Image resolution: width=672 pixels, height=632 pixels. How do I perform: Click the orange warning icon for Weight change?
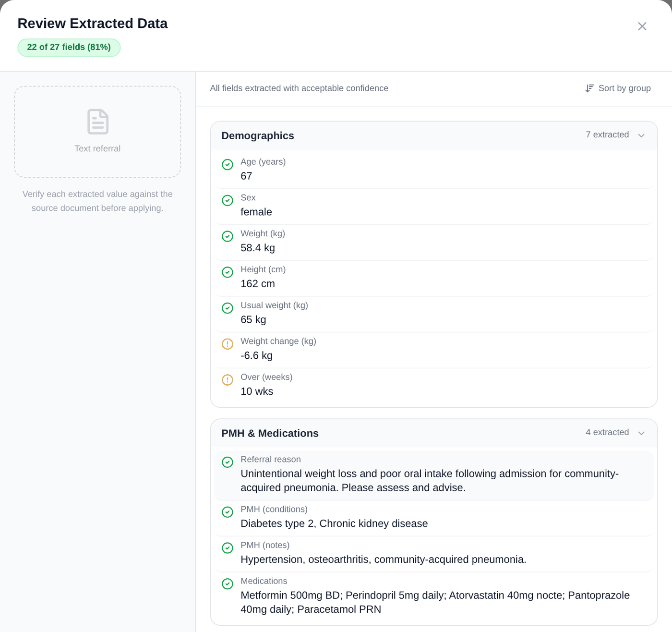pos(228,344)
